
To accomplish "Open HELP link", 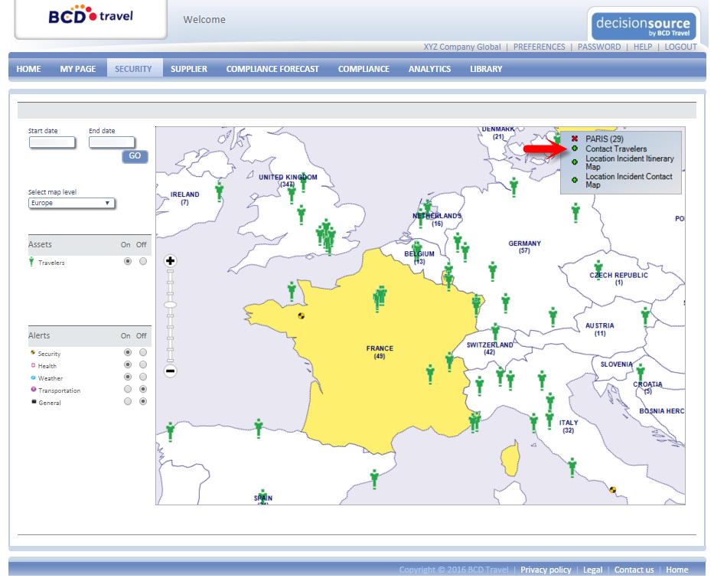I will 643,47.
